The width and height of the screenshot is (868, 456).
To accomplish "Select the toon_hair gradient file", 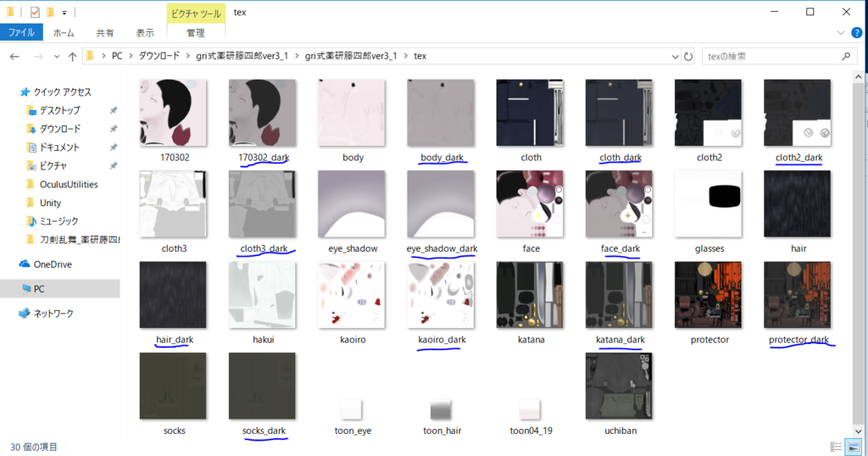I will click(441, 416).
